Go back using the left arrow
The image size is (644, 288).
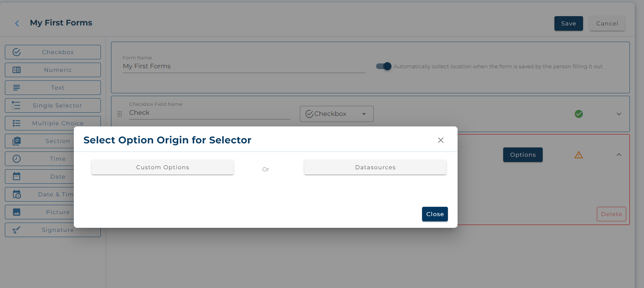[x=17, y=23]
